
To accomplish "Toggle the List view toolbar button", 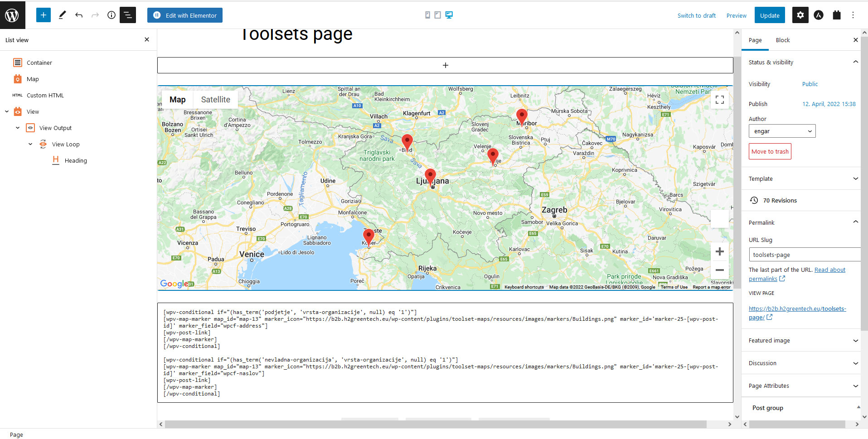I will (x=128, y=15).
